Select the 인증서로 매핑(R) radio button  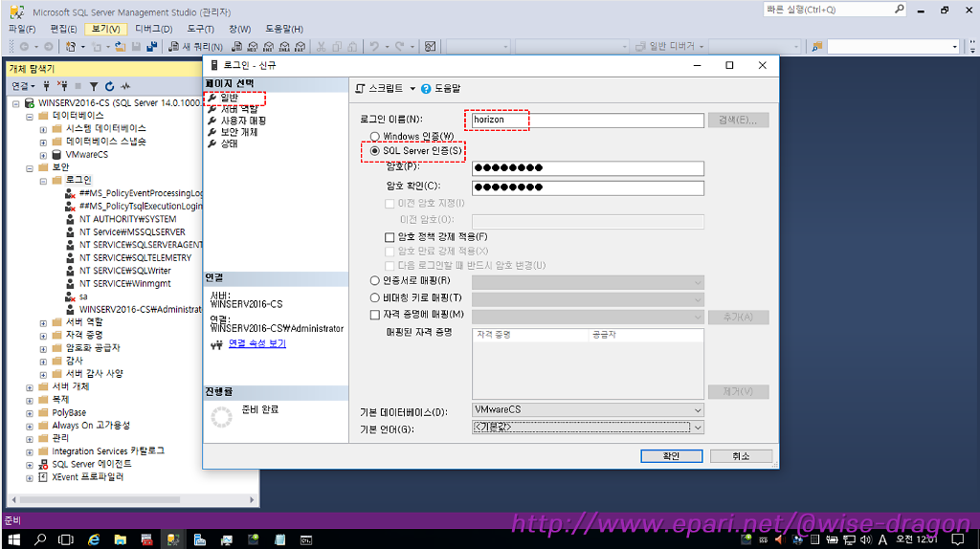[375, 280]
